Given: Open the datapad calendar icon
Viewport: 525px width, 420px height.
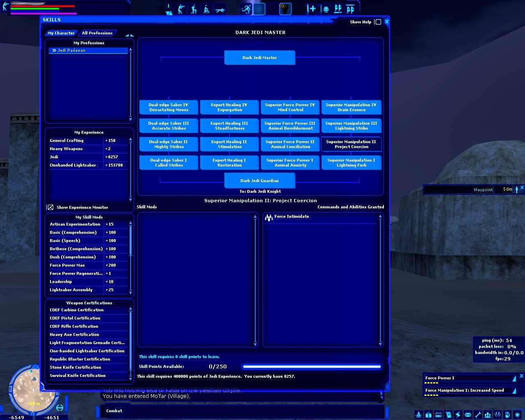Looking at the screenshot, I should pyautogui.click(x=438, y=415).
